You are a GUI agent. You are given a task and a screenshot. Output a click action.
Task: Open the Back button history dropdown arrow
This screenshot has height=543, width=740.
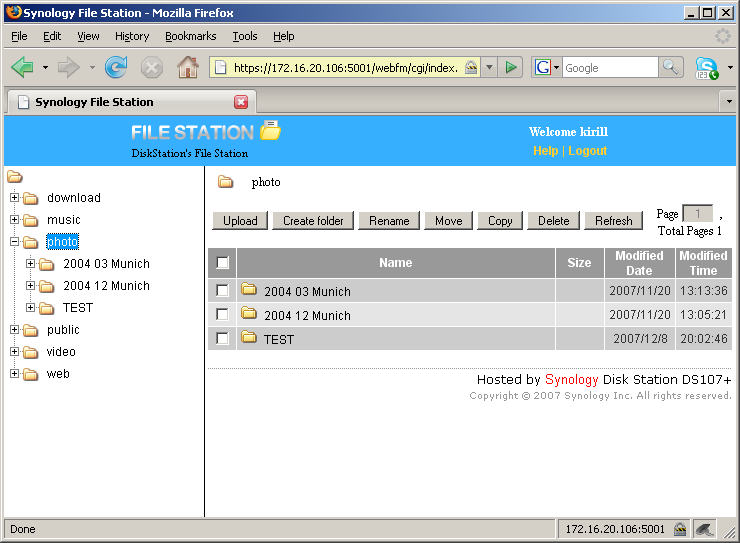(45, 67)
